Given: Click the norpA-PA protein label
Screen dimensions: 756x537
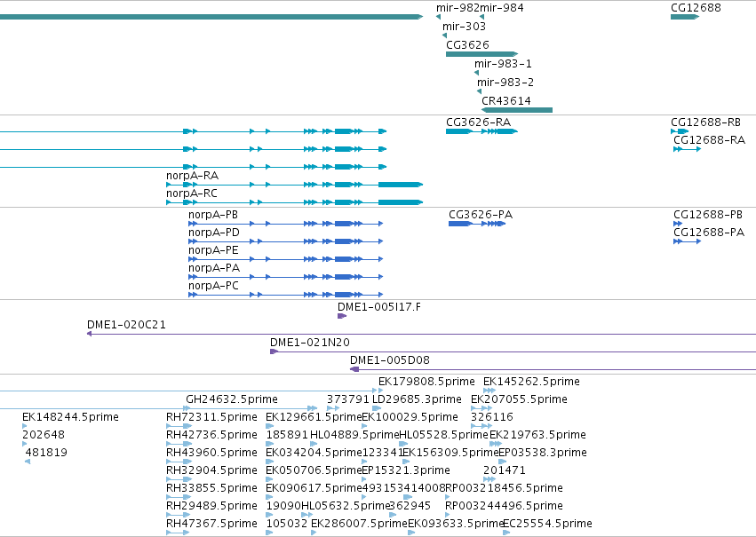Looking at the screenshot, I should (x=214, y=268).
